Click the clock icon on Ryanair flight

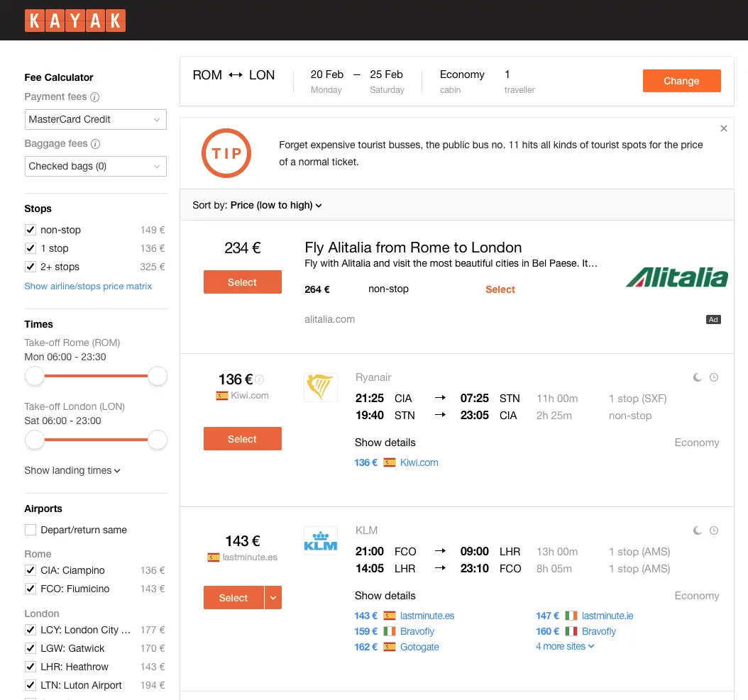[714, 377]
